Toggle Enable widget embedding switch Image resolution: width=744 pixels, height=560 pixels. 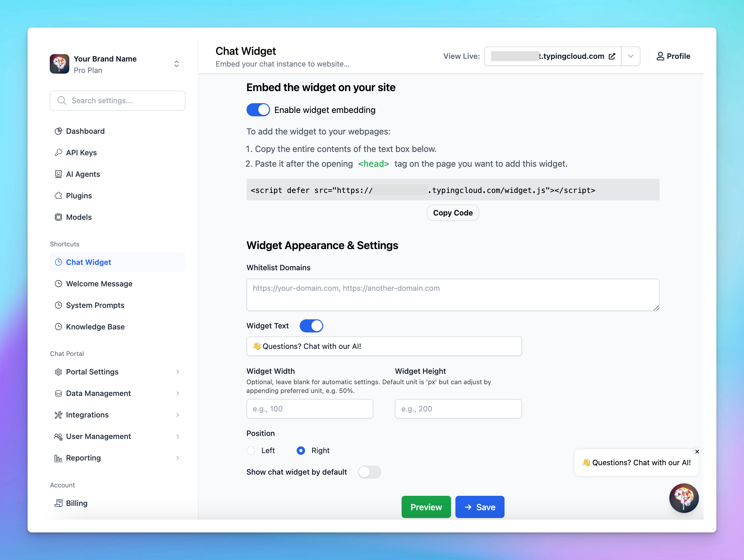pos(258,110)
